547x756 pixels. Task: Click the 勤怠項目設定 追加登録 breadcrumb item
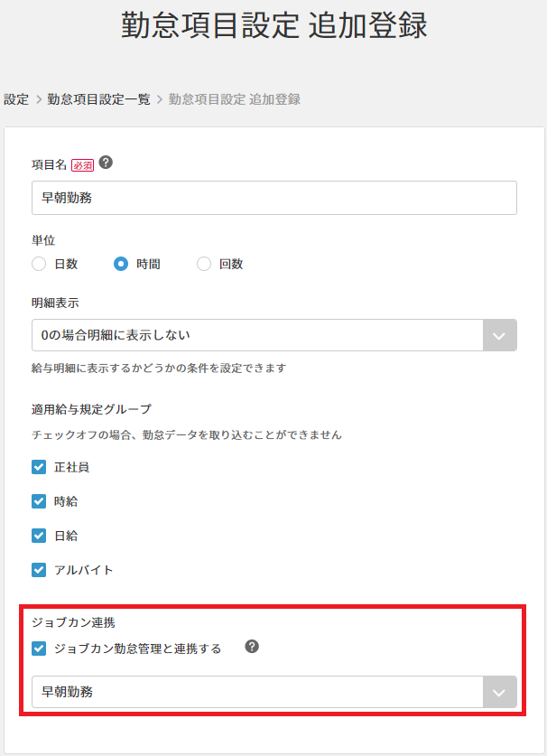click(234, 99)
